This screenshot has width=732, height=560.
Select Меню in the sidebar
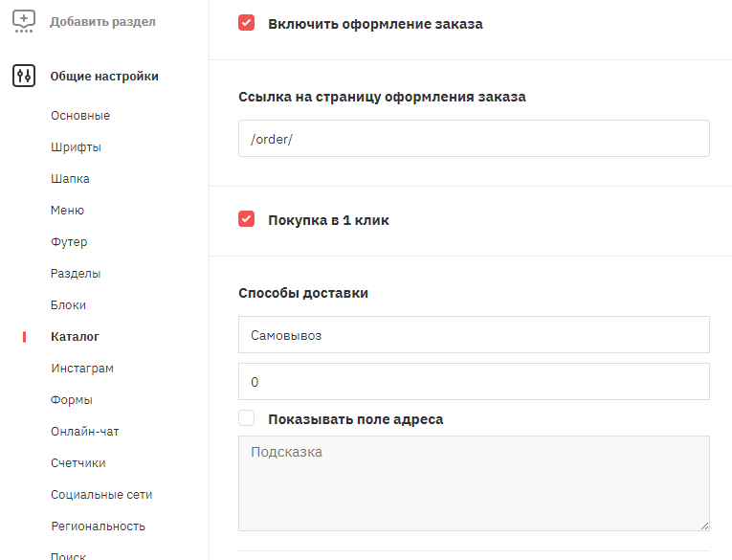[67, 211]
